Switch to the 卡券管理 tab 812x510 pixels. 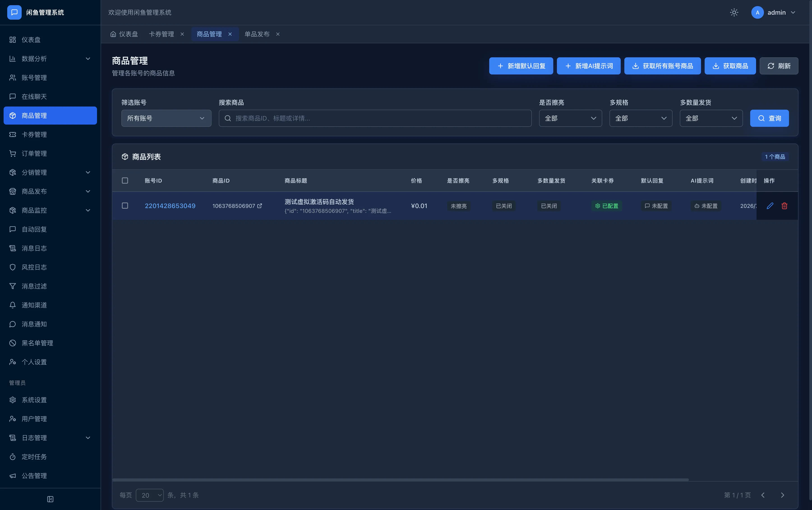161,34
